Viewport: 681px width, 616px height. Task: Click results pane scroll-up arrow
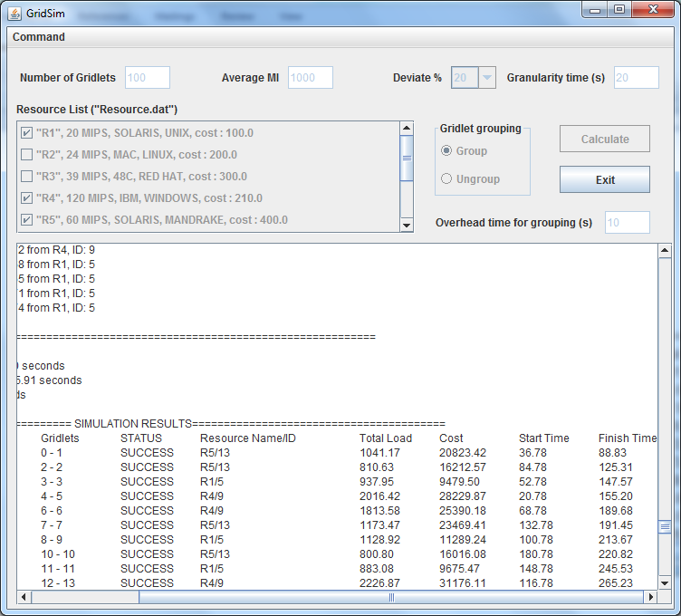click(665, 251)
